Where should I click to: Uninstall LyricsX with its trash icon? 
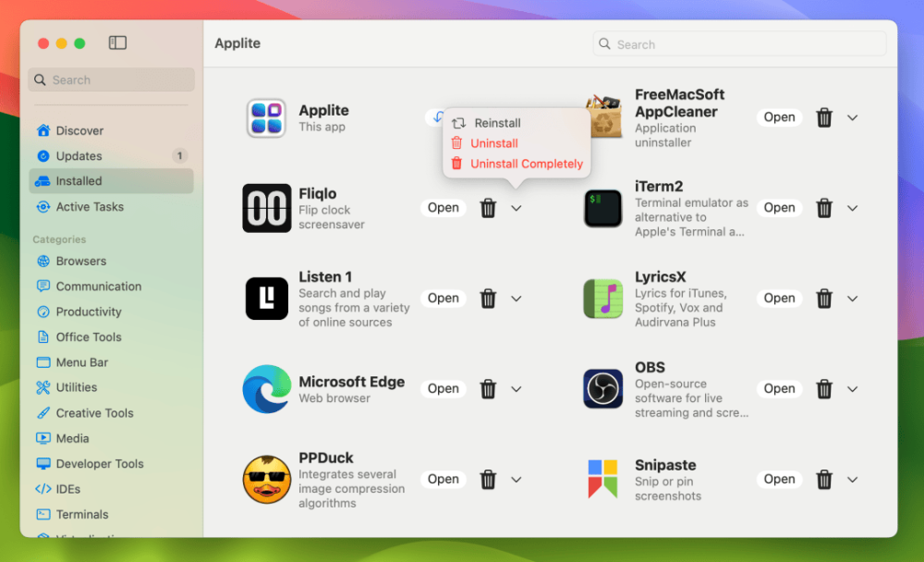pos(824,299)
